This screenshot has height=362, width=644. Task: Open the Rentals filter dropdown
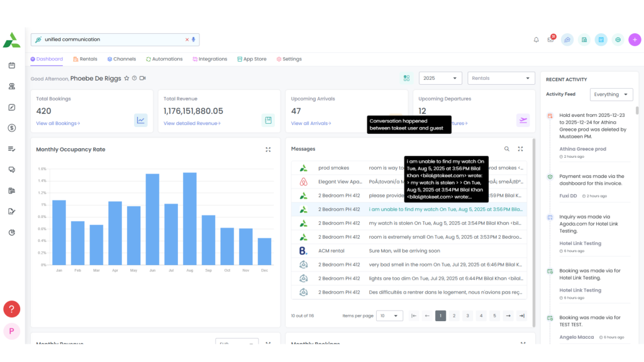coord(501,78)
